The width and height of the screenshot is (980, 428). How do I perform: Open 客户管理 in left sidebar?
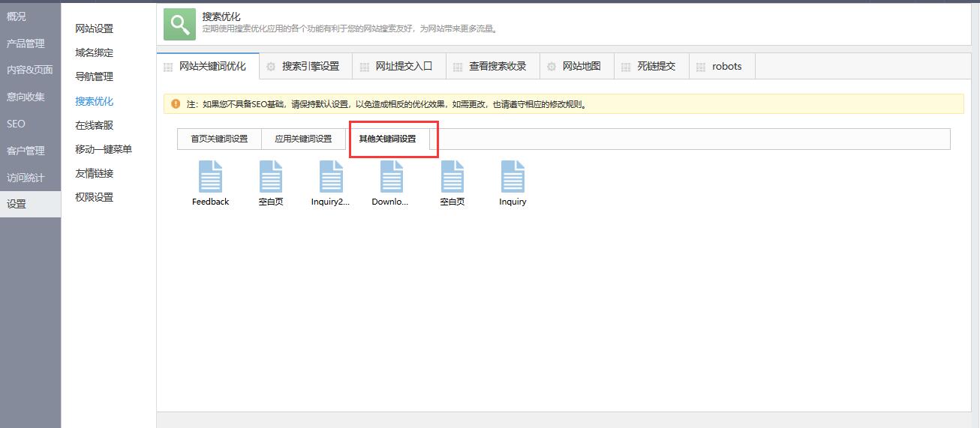(31, 151)
